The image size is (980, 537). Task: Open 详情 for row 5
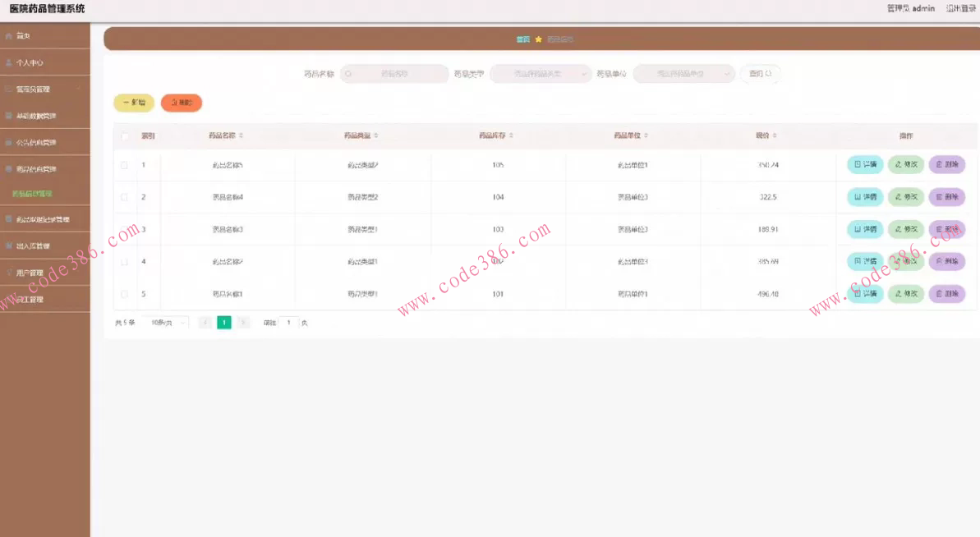pyautogui.click(x=865, y=293)
